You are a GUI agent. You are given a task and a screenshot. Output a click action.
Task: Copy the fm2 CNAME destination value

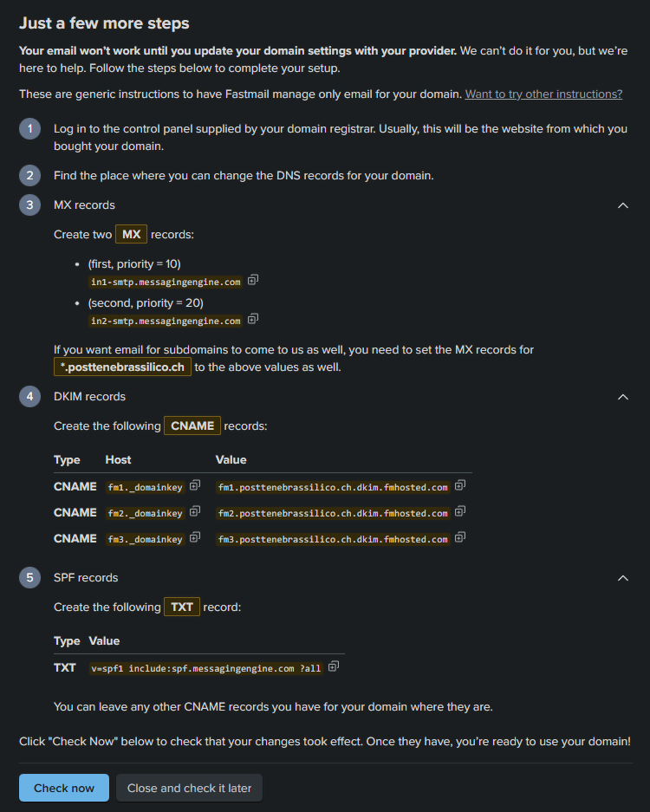tap(458, 512)
